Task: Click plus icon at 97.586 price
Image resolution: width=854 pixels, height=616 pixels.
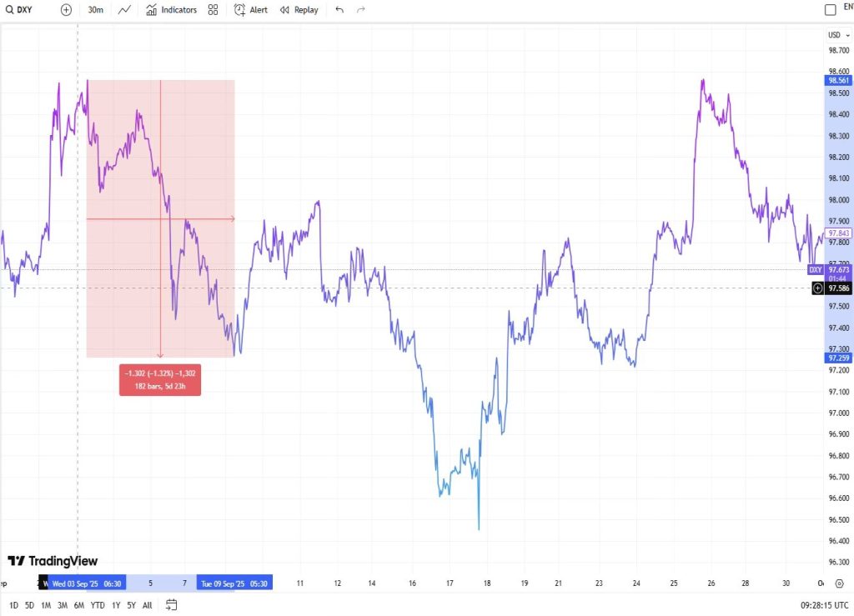Action: tap(817, 288)
